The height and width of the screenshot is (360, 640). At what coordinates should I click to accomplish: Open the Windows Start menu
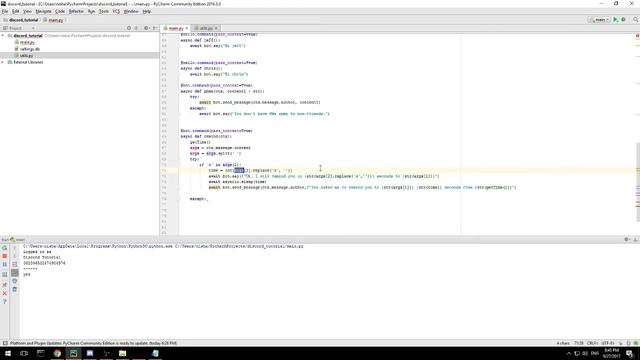click(x=8, y=353)
